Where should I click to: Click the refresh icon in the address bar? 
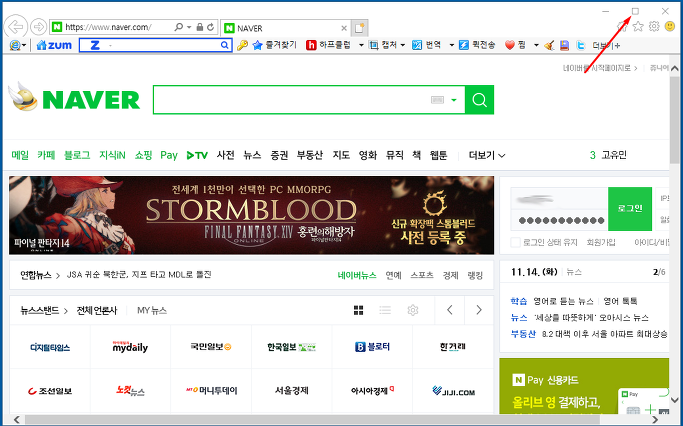pos(211,27)
